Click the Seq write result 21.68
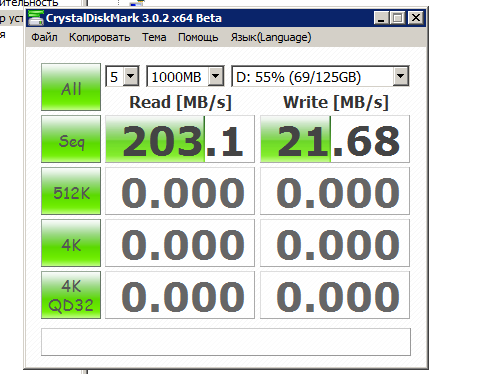This screenshot has width=490, height=374. pos(335,139)
